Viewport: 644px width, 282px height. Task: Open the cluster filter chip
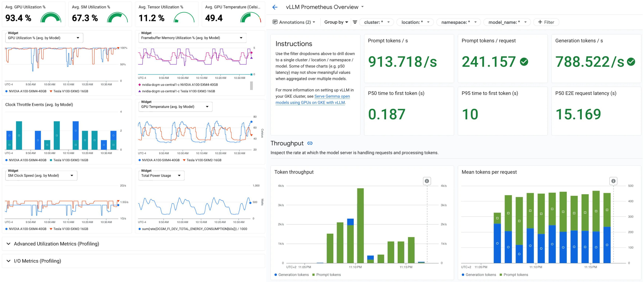click(x=376, y=22)
